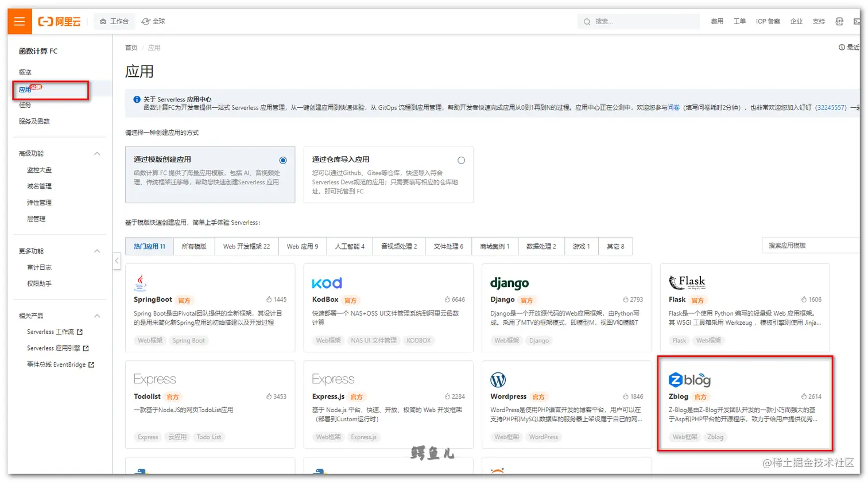Image resolution: width=868 pixels, height=482 pixels.
Task: Click the 最近 recent history icon
Action: coord(842,47)
